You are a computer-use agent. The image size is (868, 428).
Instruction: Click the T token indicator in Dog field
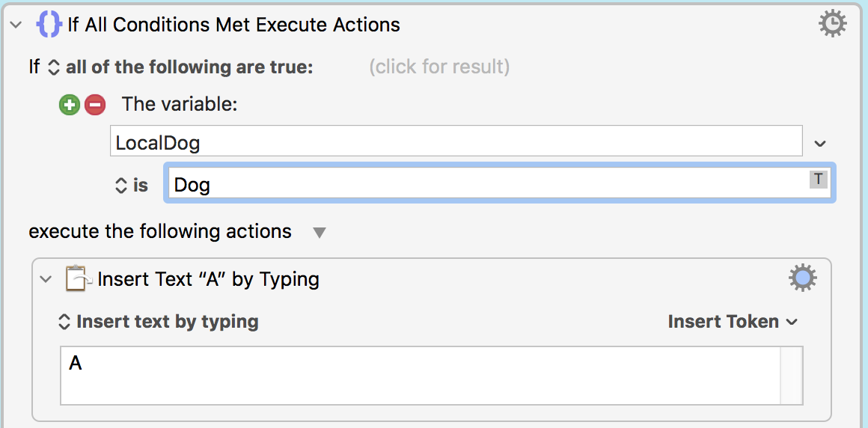[x=818, y=179]
